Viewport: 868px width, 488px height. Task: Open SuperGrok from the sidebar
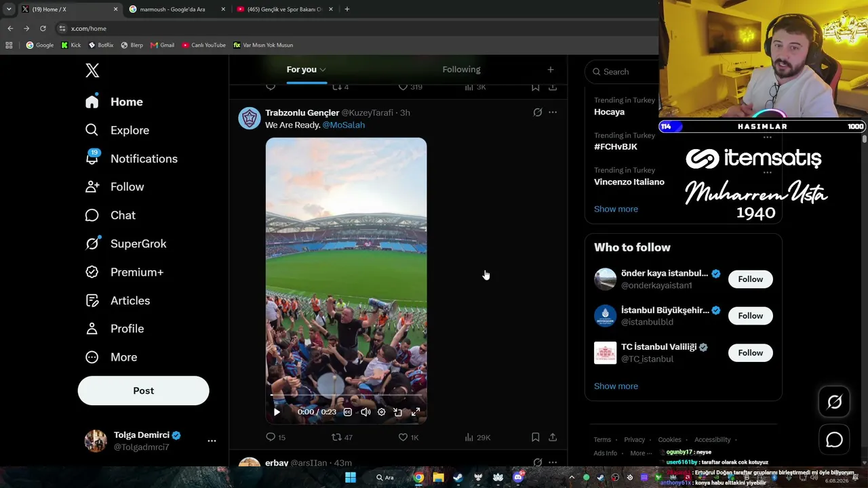click(x=125, y=243)
